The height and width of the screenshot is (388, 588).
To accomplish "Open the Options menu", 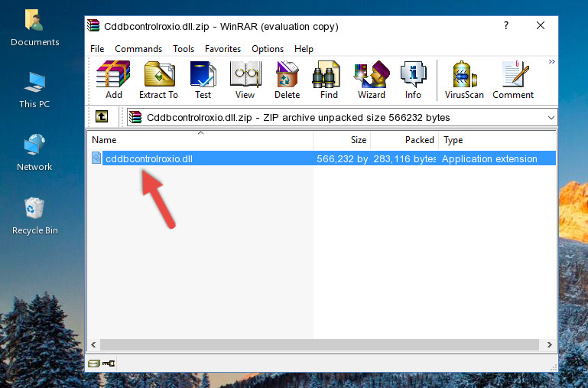I will (268, 49).
